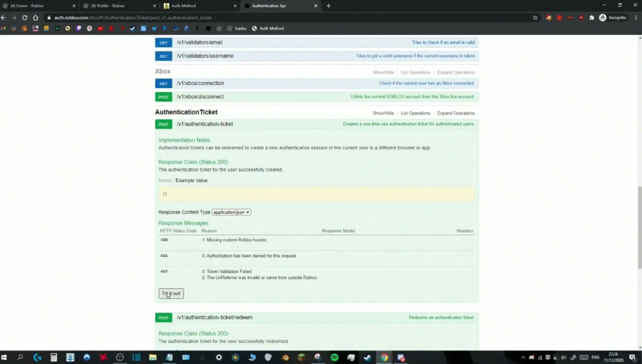Click the Try it out! button
This screenshot has width=642, height=364.
pyautogui.click(x=171, y=294)
